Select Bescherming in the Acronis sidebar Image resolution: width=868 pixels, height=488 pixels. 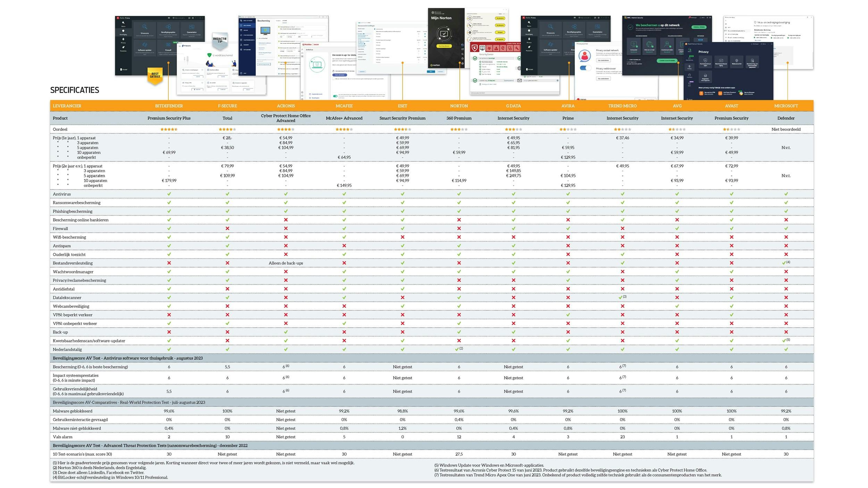pos(247,25)
